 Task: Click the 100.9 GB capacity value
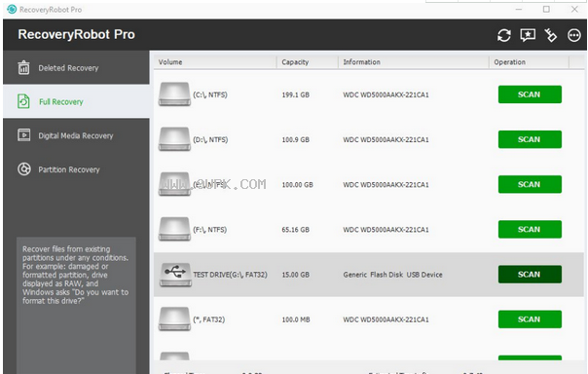pos(296,140)
